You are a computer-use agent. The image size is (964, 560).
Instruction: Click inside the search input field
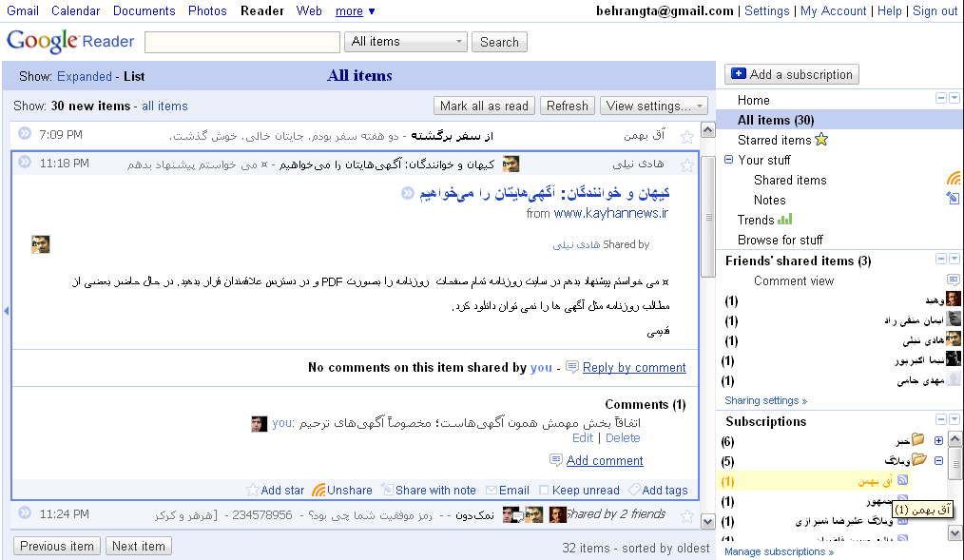(x=242, y=42)
